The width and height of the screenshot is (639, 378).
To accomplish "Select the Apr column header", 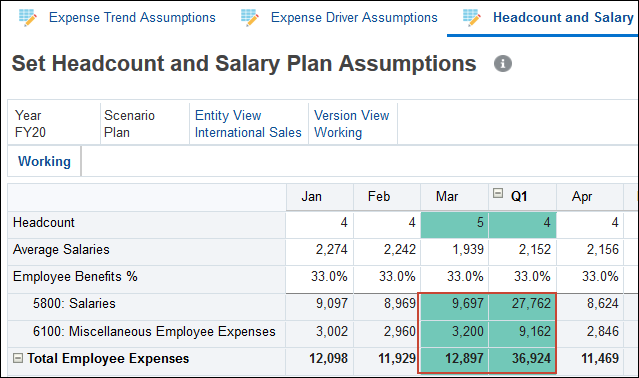I will point(590,197).
